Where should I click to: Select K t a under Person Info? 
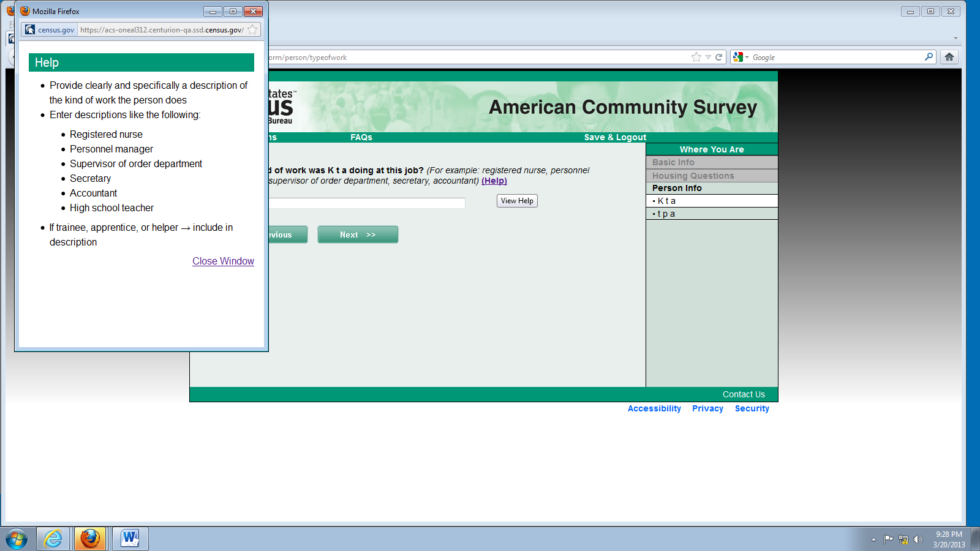[666, 201]
